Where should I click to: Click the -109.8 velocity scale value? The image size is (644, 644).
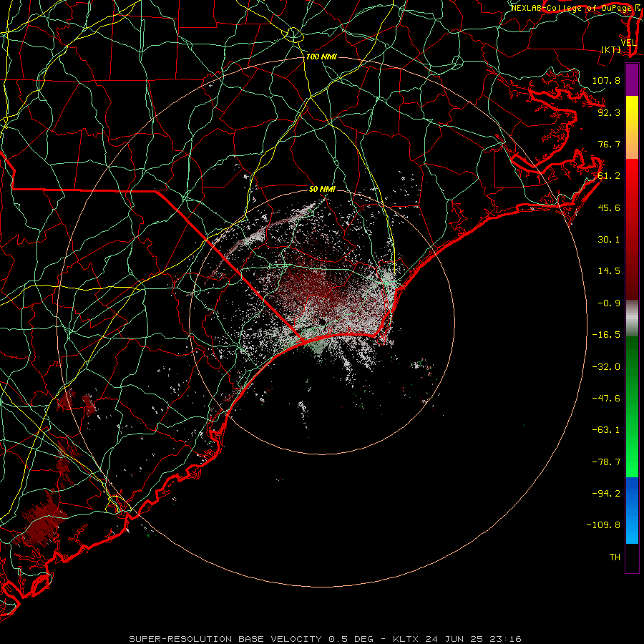tap(603, 525)
